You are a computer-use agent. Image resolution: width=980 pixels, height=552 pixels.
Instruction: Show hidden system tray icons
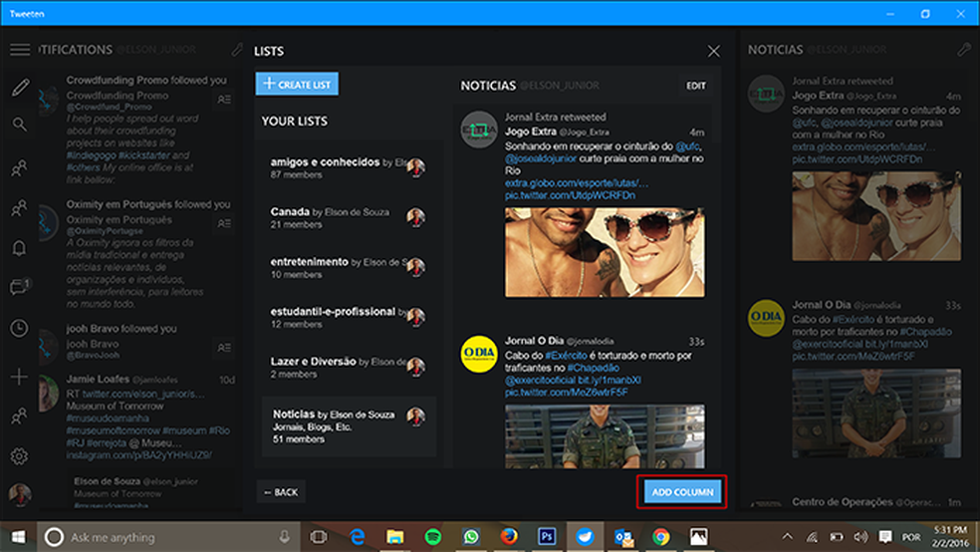coord(788,537)
